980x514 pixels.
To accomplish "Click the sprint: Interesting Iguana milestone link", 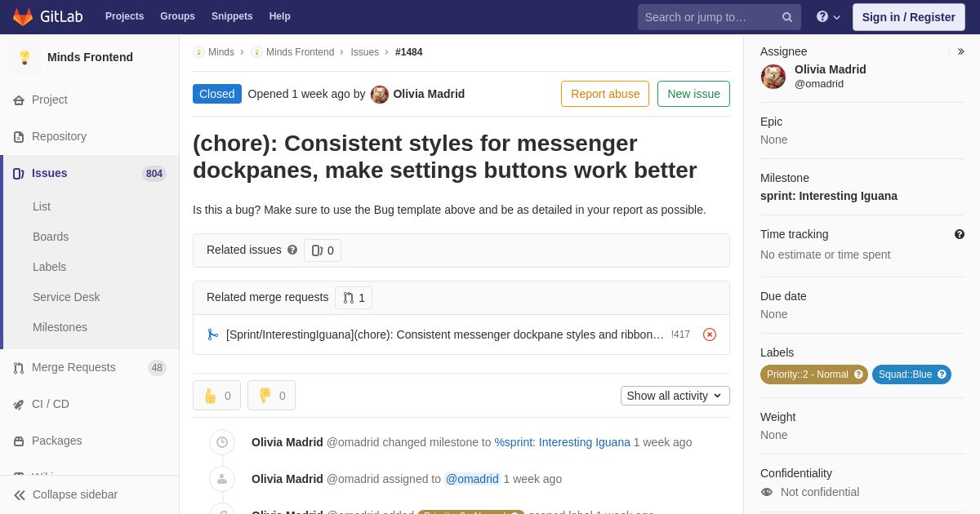I will point(829,196).
